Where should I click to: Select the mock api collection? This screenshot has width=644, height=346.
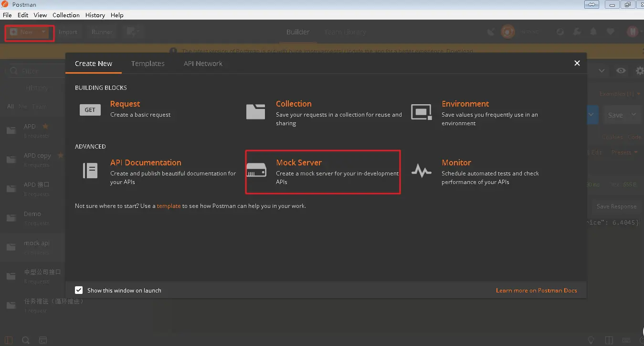click(32, 247)
